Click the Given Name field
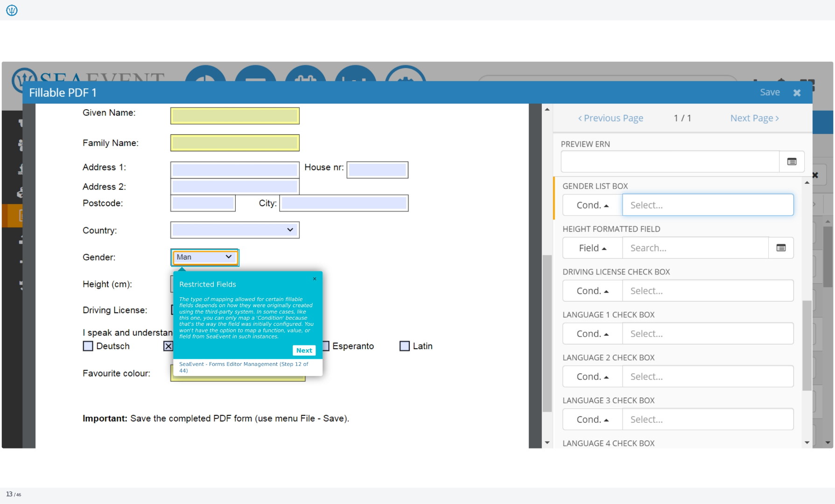Viewport: 835px width, 504px height. coord(235,116)
